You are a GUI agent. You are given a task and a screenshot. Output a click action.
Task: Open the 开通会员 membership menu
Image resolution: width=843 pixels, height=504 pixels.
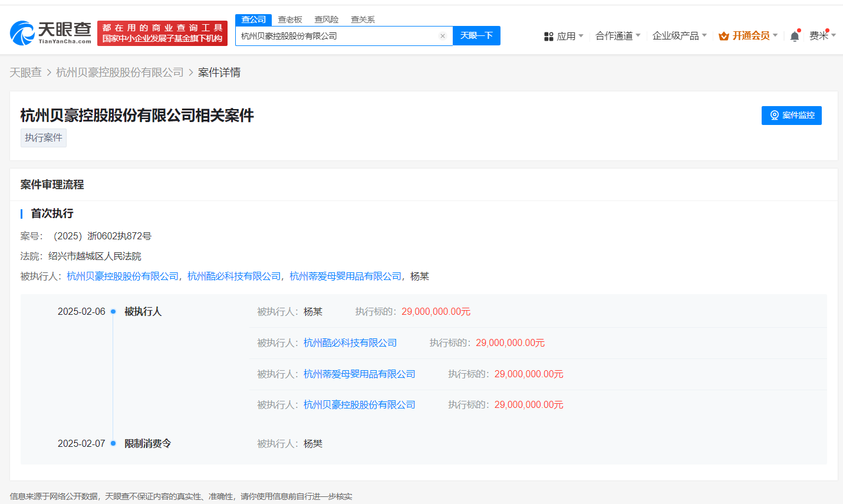tap(749, 36)
